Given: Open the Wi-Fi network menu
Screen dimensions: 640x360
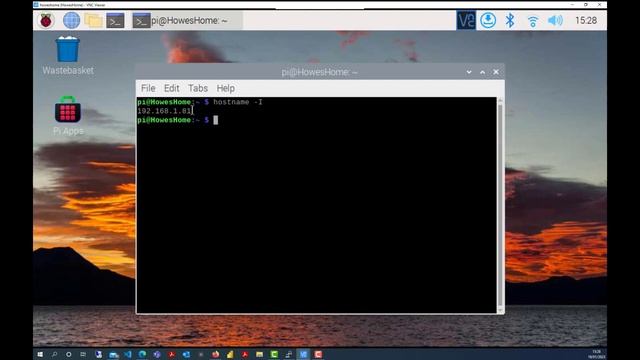Looking at the screenshot, I should click(x=533, y=21).
